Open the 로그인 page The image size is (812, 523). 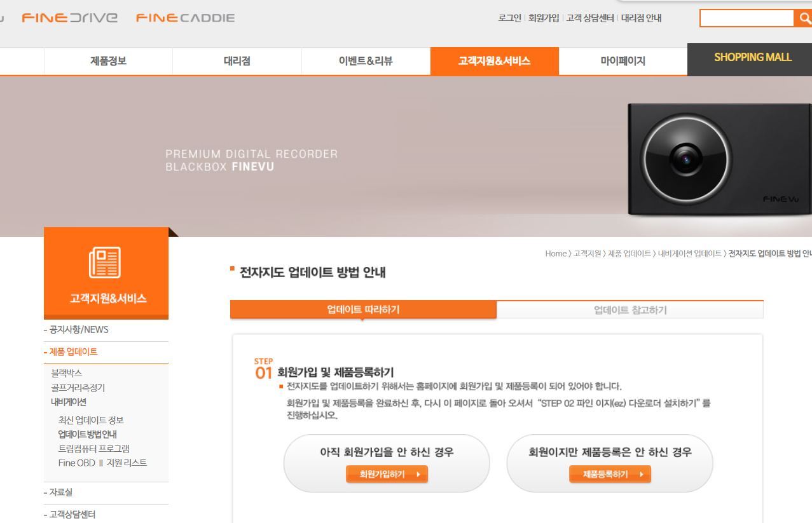click(x=509, y=18)
